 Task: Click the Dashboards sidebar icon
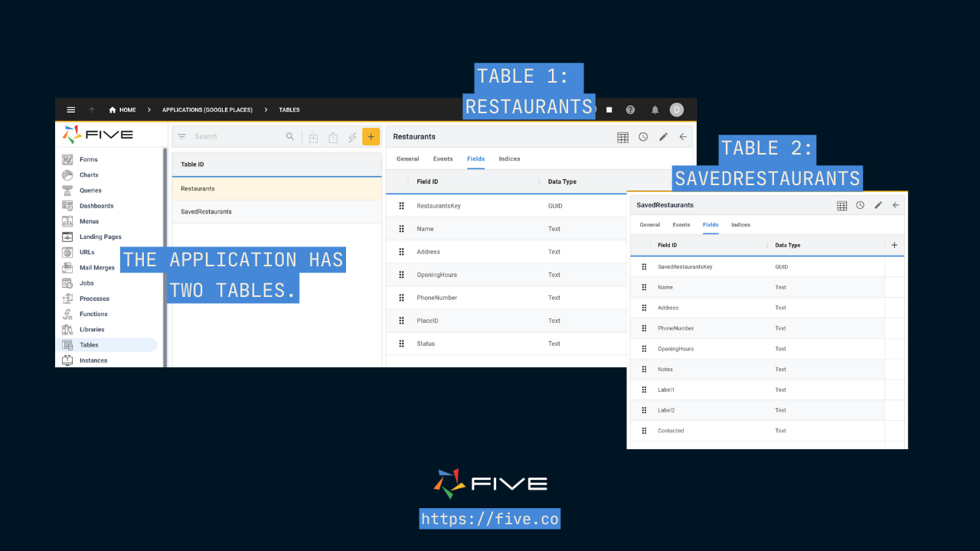pyautogui.click(x=67, y=206)
